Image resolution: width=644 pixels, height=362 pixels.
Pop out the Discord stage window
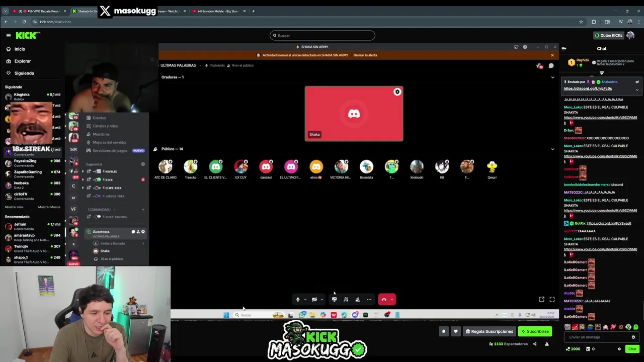(541, 300)
